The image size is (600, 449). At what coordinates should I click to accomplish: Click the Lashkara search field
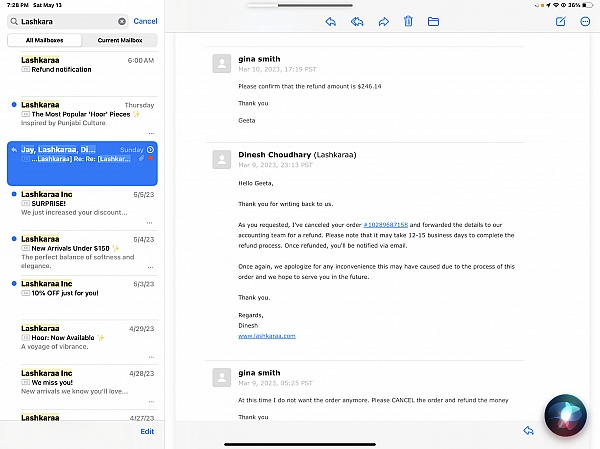coord(65,21)
